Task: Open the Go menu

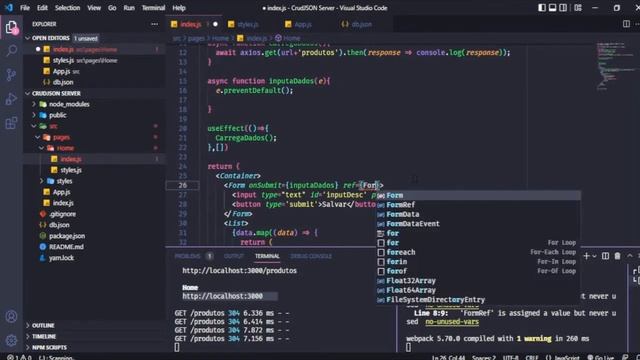Action: (x=112, y=8)
